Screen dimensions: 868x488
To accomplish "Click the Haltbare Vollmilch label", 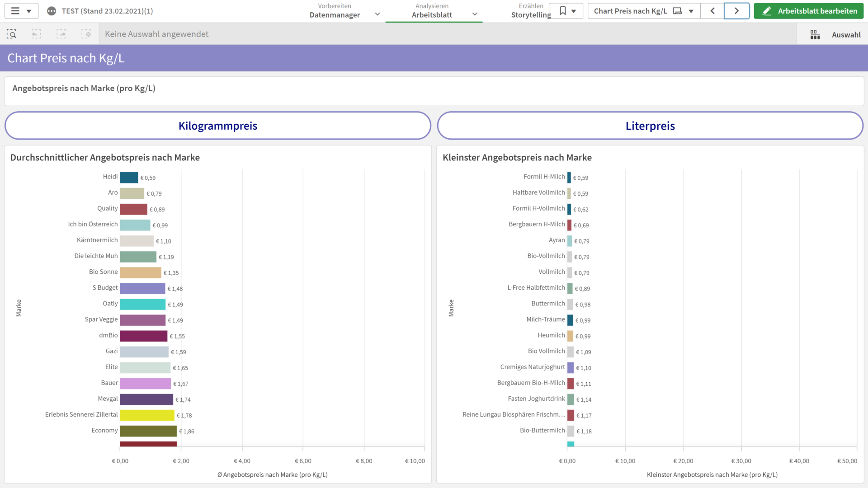I will (539, 192).
